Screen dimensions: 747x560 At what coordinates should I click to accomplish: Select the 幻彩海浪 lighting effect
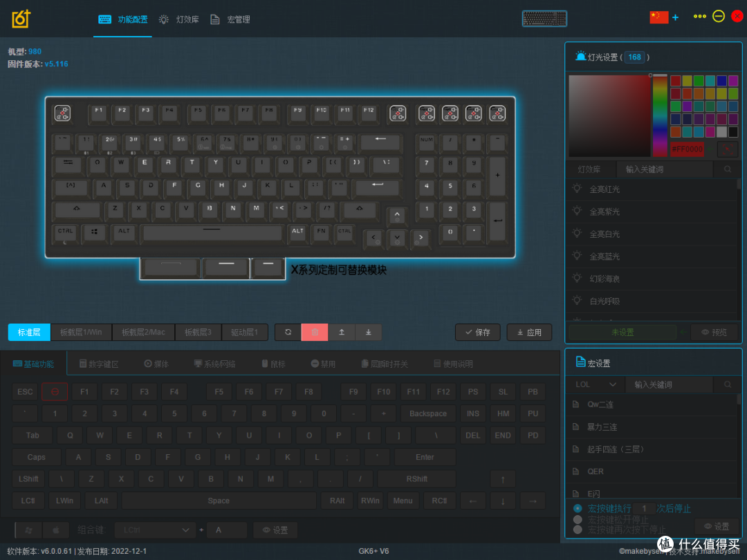coord(652,279)
